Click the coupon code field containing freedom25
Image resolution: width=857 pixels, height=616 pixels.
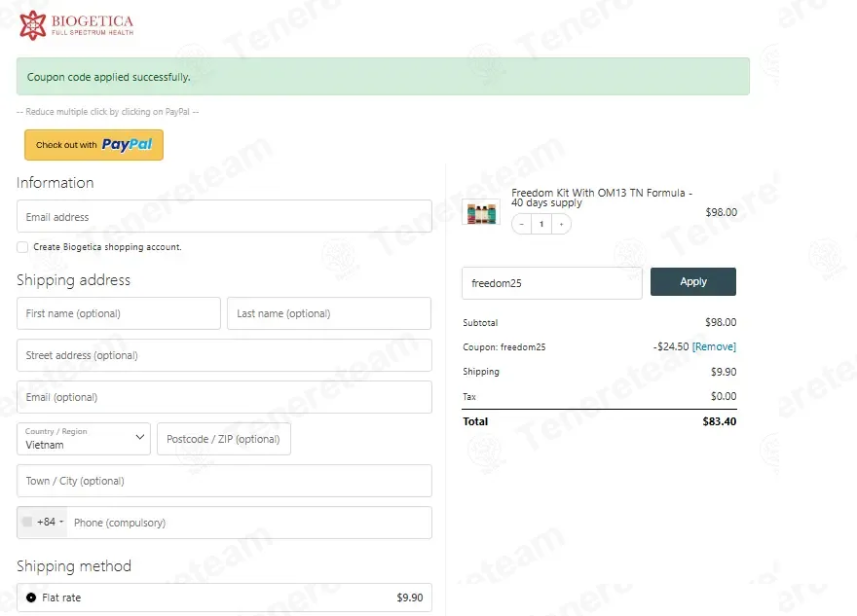point(552,283)
